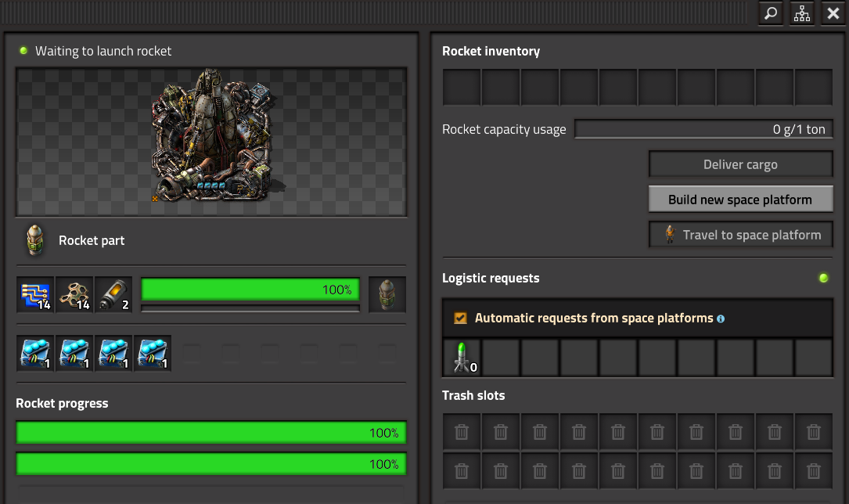This screenshot has width=849, height=504.
Task: Toggle Automatic requests from space platforms checkbox
Action: (460, 318)
